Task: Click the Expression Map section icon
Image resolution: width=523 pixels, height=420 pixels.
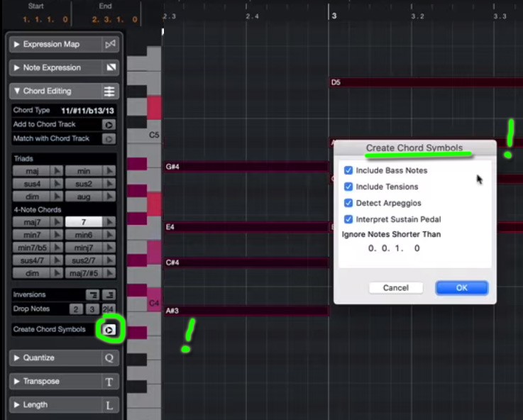Action: coord(109,44)
